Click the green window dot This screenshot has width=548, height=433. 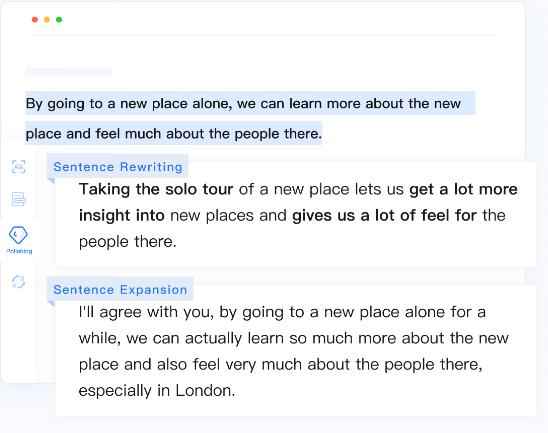[x=59, y=20]
